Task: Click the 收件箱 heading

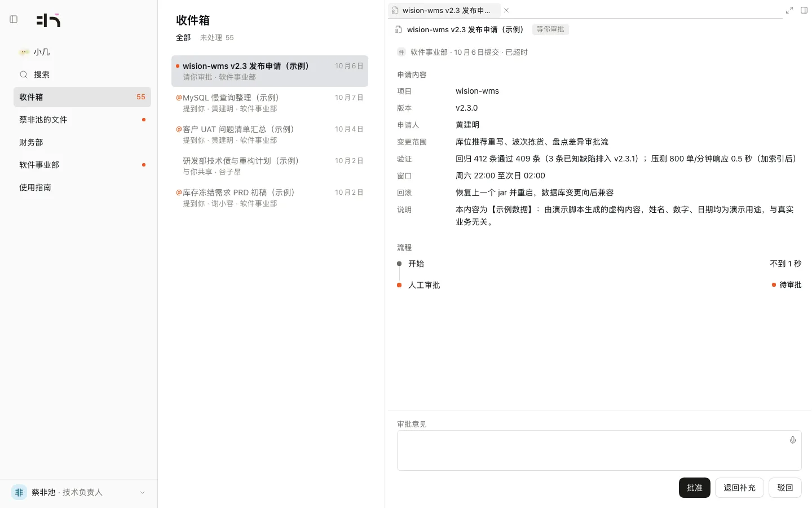Action: (193, 20)
